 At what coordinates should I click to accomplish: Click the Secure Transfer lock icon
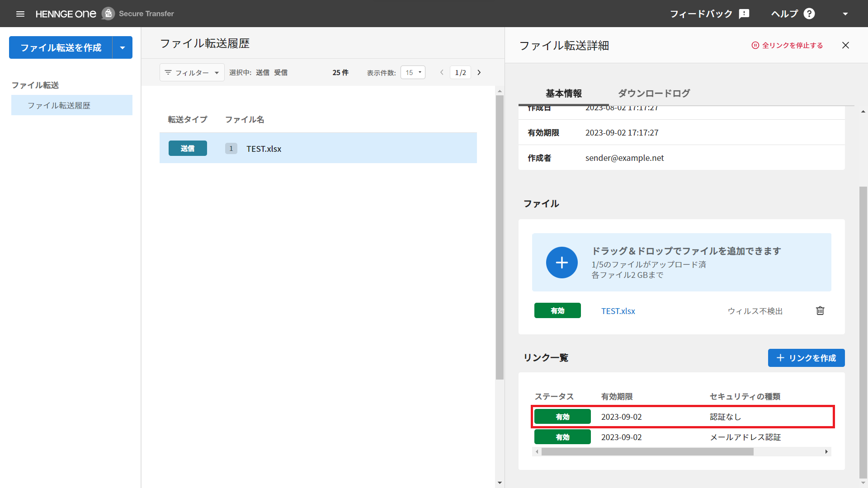click(x=108, y=14)
